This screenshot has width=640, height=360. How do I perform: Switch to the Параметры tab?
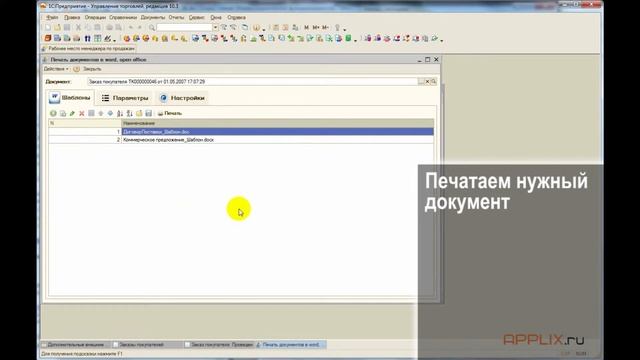coord(125,98)
